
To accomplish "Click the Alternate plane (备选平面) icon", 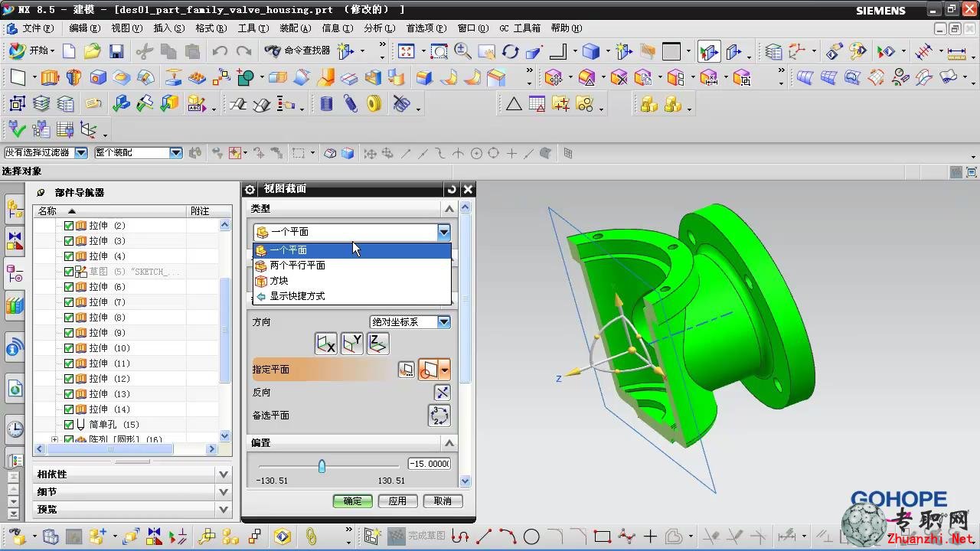I will click(439, 416).
